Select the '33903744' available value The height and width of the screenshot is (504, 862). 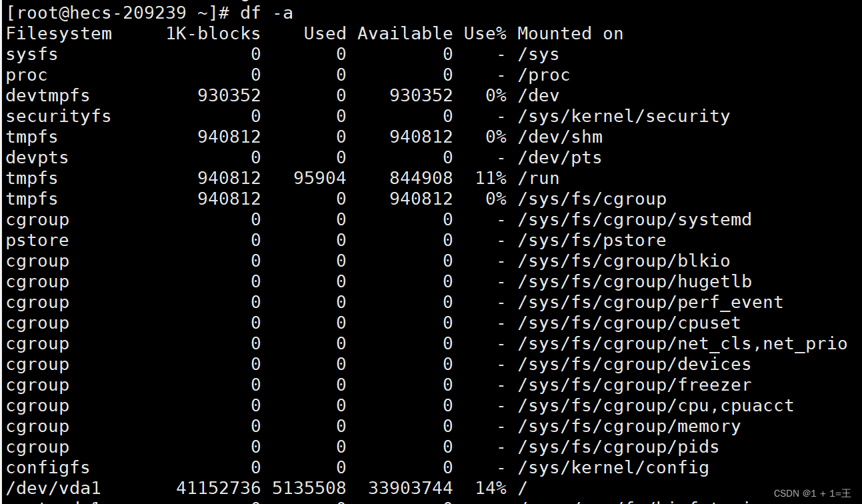[411, 488]
